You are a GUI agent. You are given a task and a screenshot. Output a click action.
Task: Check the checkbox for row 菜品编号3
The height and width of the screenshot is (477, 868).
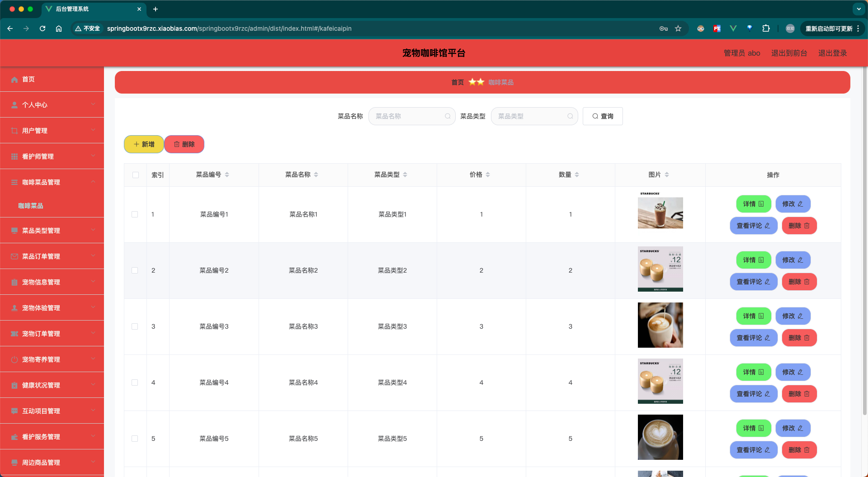(135, 326)
